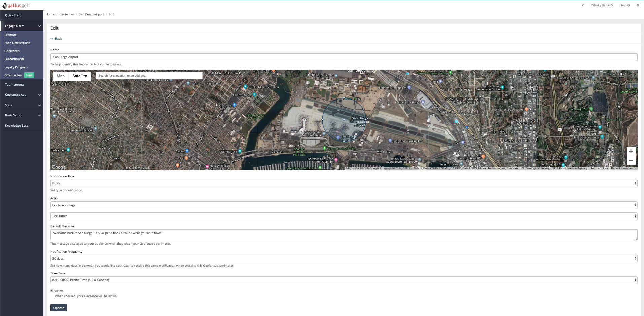
Task: Select the National Car Rental marker
Action: [x=423, y=102]
